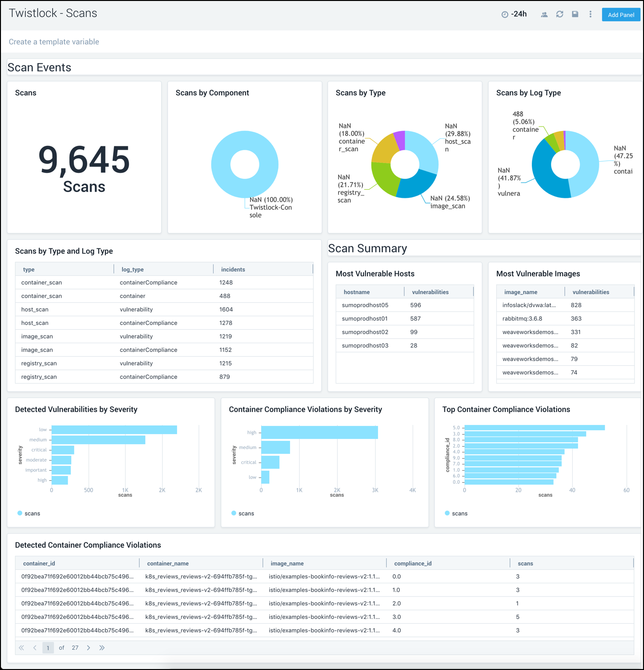This screenshot has height=670, width=644.
Task: Share the dashboard using the people icon
Action: click(544, 14)
